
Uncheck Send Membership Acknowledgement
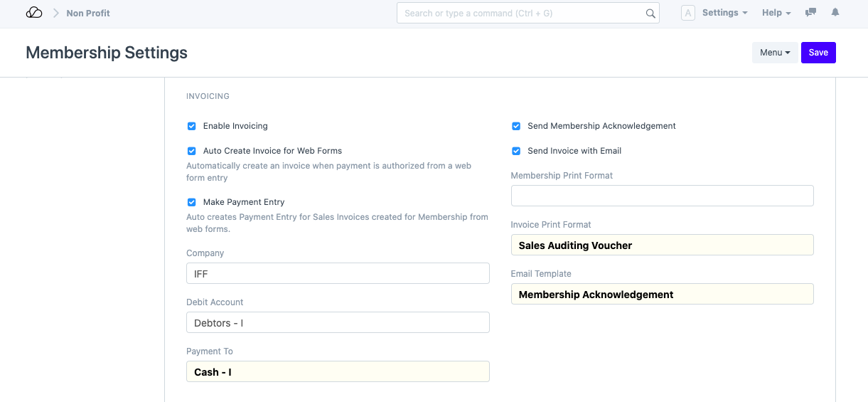click(516, 126)
